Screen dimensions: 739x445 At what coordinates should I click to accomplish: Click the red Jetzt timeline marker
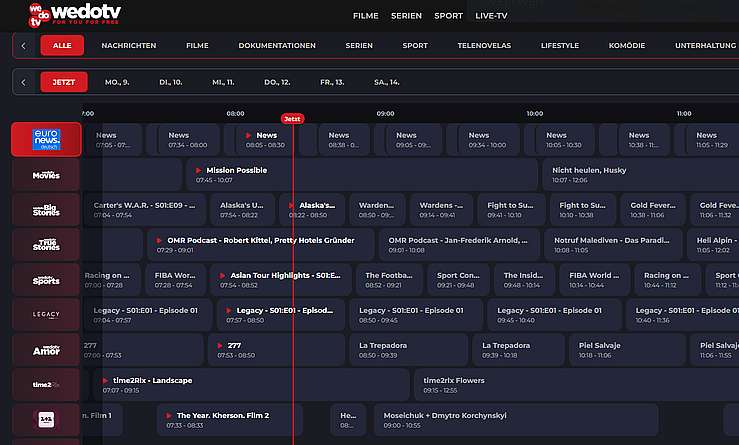coord(292,119)
